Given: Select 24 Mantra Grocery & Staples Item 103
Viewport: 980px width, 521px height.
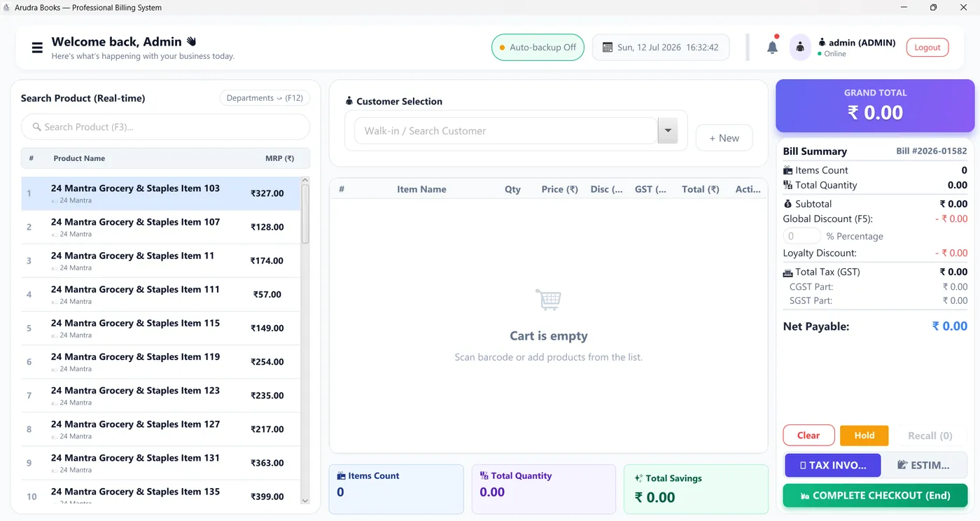Looking at the screenshot, I should 160,193.
